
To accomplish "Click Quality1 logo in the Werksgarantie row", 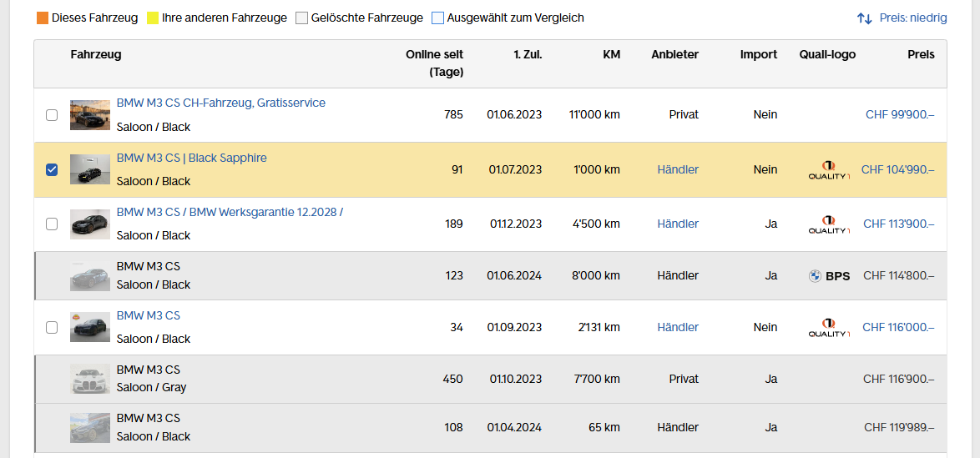I will coord(829,224).
